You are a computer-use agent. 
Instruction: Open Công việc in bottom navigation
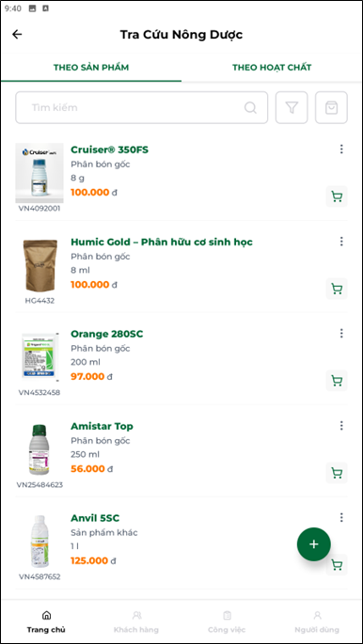click(227, 621)
